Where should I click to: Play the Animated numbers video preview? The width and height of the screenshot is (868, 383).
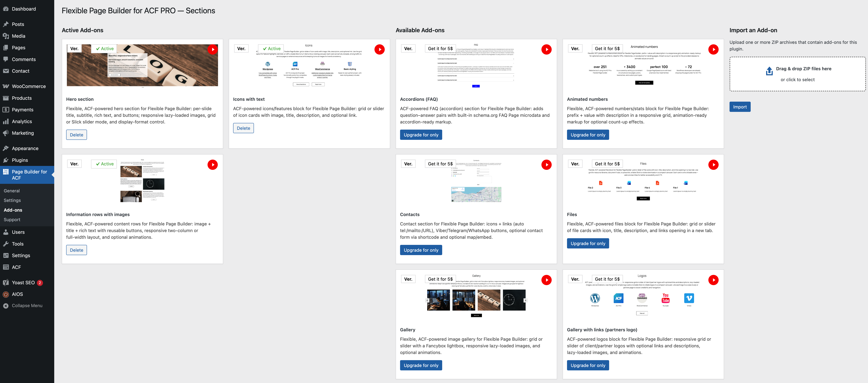pyautogui.click(x=713, y=49)
